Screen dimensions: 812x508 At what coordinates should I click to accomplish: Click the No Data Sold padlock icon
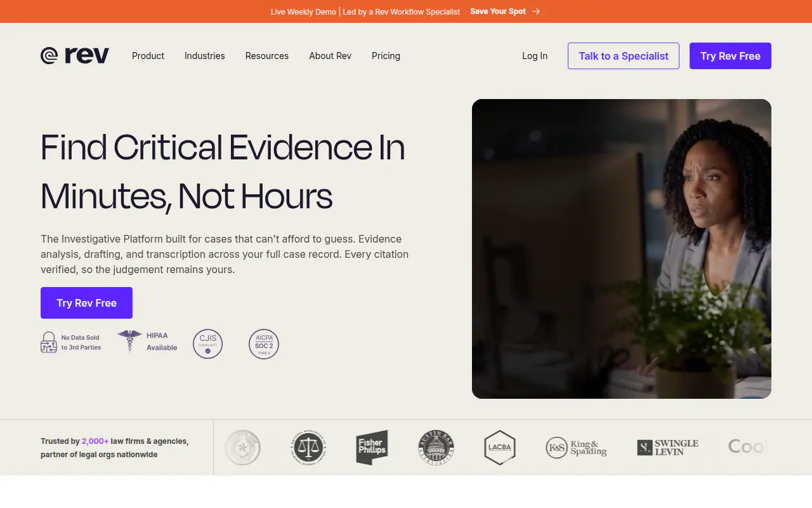tap(49, 342)
